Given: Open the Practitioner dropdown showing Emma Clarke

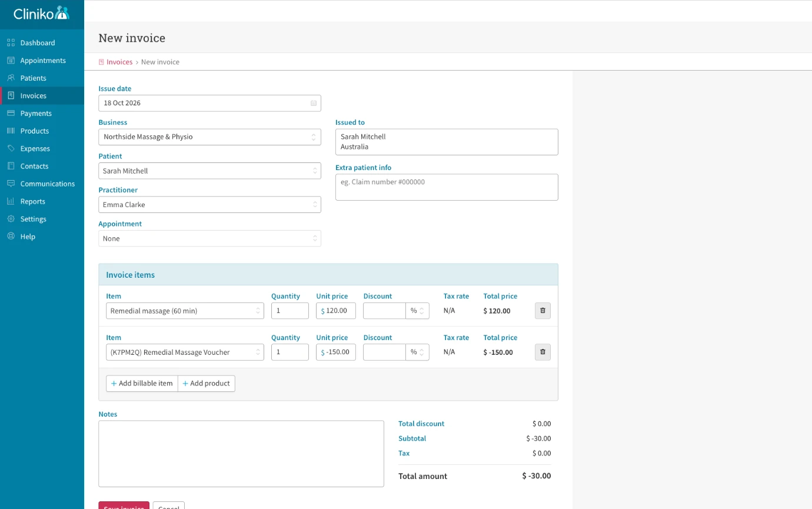Looking at the screenshot, I should coord(209,204).
